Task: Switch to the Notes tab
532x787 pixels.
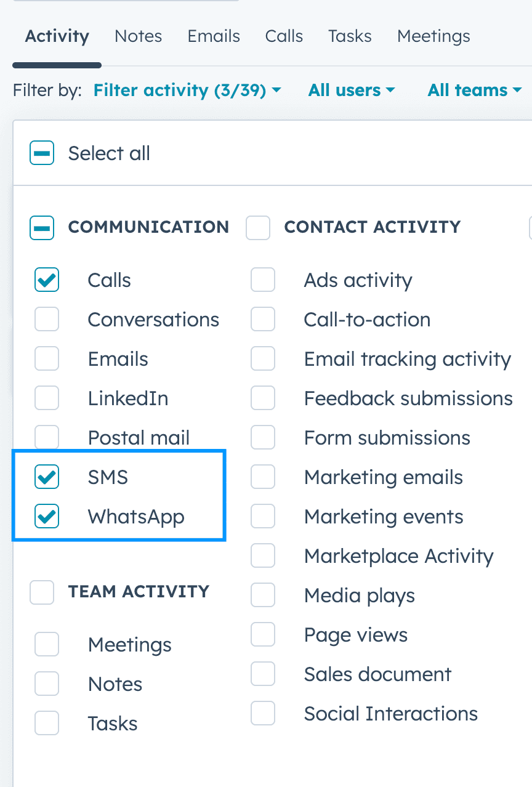Action: pos(139,36)
